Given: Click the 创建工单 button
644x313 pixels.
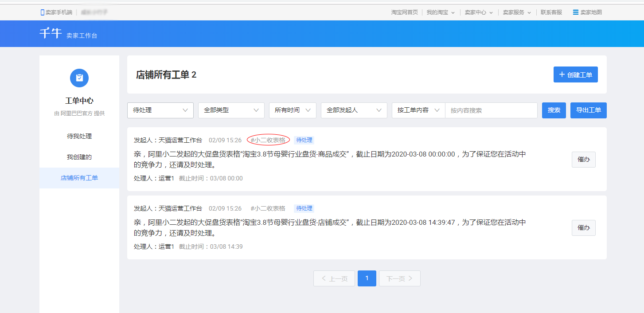Looking at the screenshot, I should pos(576,74).
